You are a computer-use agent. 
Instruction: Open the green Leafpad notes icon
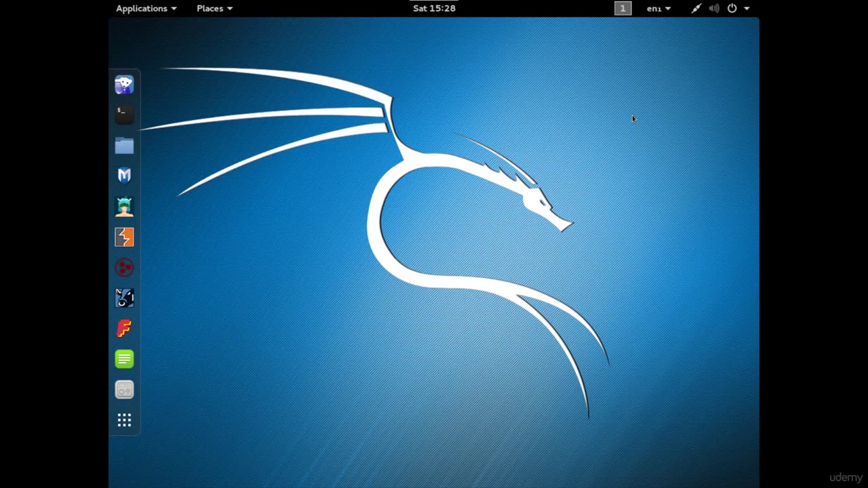[124, 359]
